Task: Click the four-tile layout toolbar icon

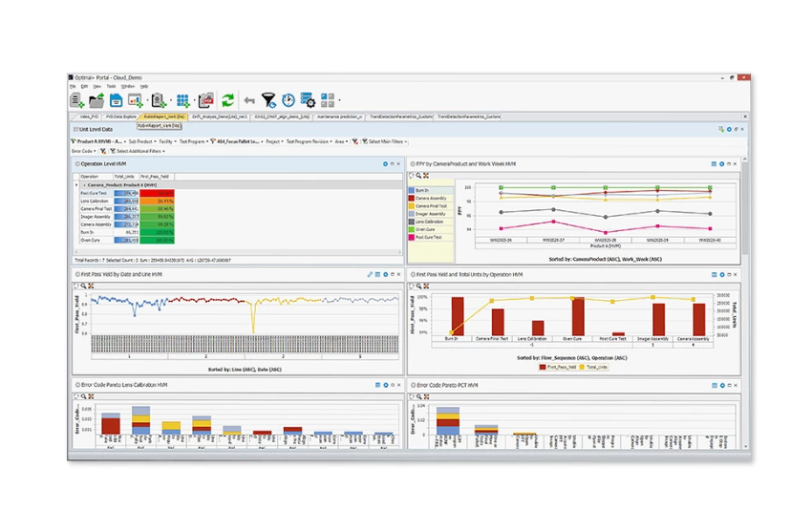Action: tap(328, 100)
